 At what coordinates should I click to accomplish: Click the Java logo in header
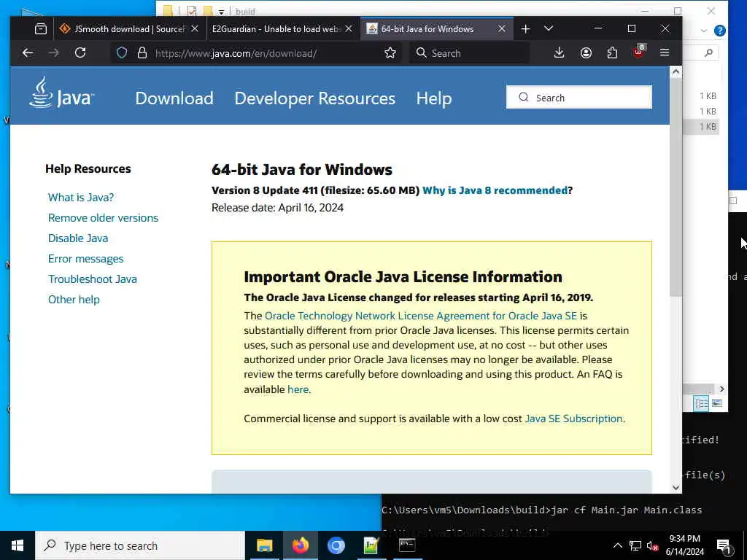61,93
